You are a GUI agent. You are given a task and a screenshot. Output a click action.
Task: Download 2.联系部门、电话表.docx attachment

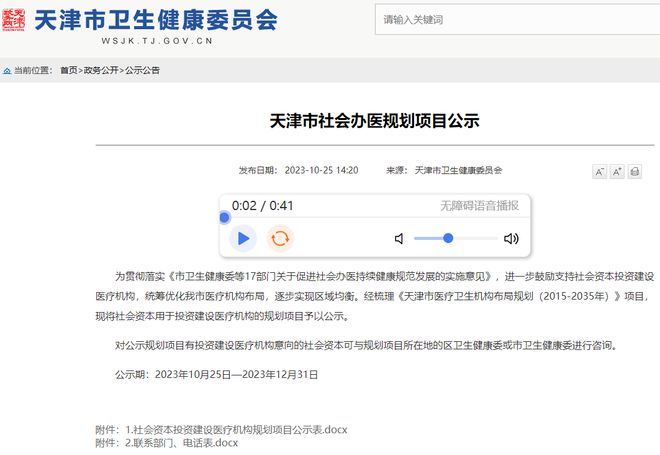pyautogui.click(x=181, y=443)
